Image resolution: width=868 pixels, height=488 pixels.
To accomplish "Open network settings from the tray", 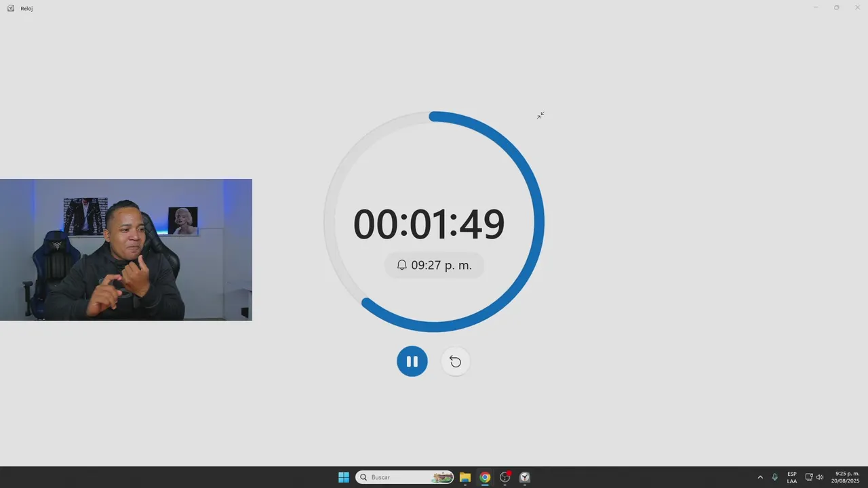I will 809,477.
